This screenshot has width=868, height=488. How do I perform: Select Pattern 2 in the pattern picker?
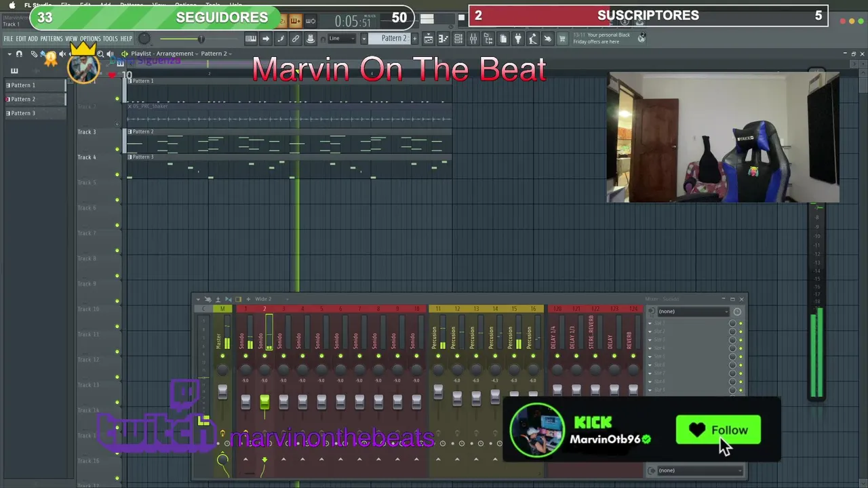tap(35, 99)
